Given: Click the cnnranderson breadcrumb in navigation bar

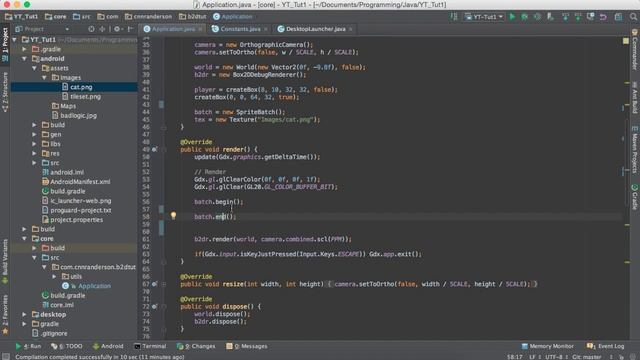Looking at the screenshot, I should (x=149, y=17).
